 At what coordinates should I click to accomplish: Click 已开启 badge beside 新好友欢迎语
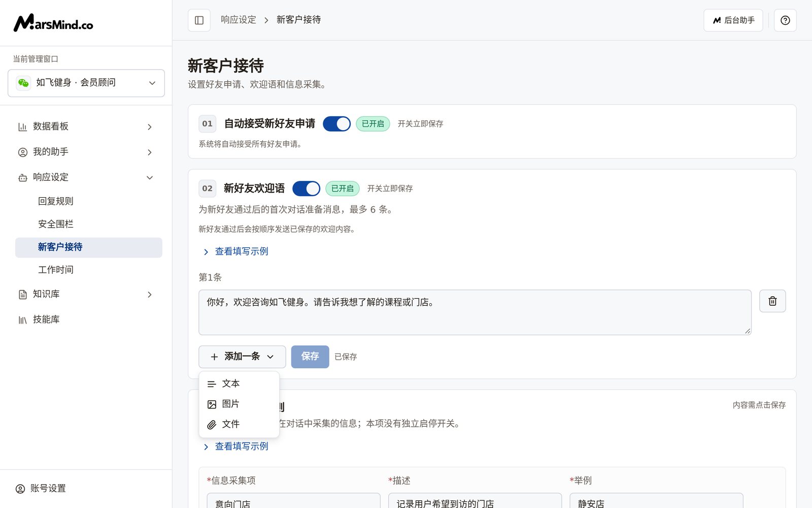343,188
